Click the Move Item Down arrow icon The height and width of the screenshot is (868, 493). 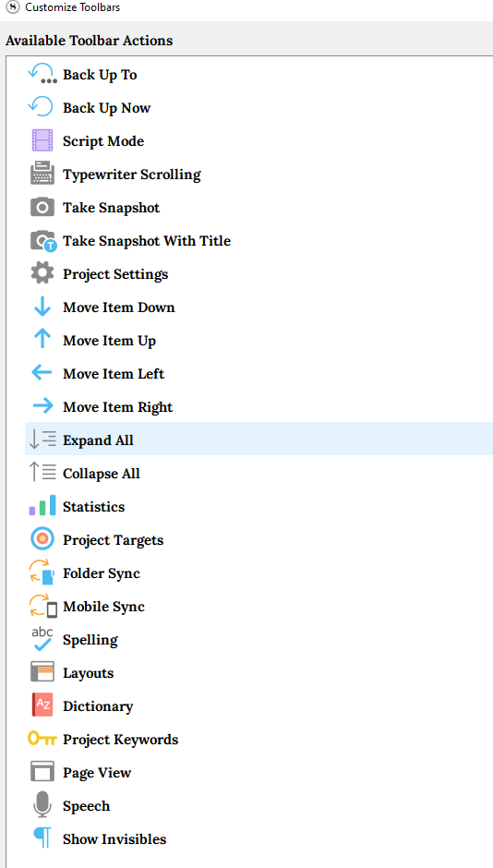pyautogui.click(x=42, y=307)
